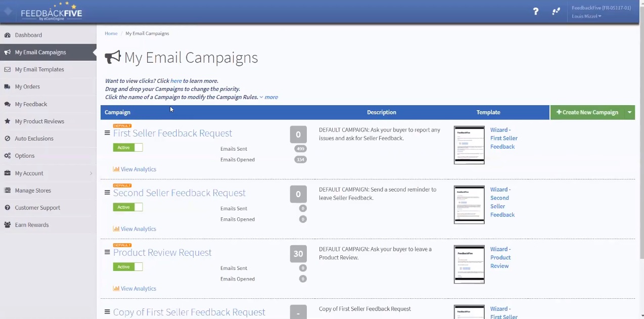The image size is (644, 319).
Task: Click the Product Review template thumbnail
Action: [469, 264]
